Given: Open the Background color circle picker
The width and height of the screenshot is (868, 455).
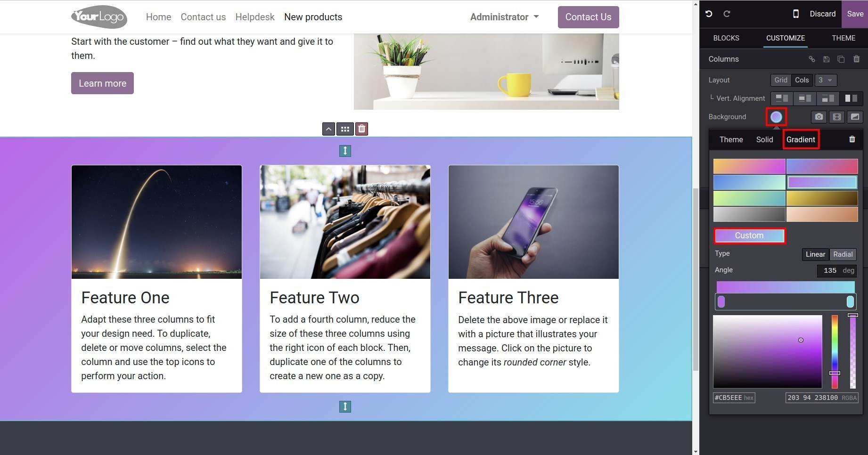Looking at the screenshot, I should click(x=776, y=117).
